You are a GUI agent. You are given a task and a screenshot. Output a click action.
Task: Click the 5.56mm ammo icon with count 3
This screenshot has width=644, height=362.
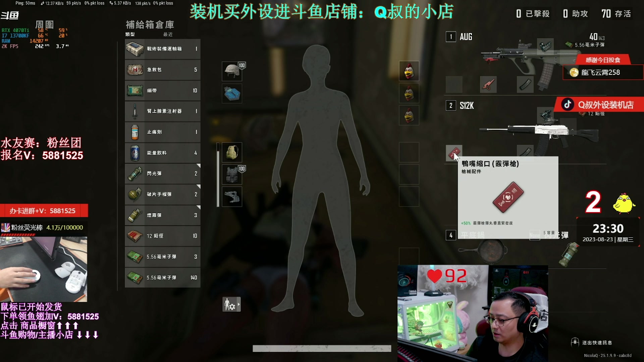tap(135, 257)
